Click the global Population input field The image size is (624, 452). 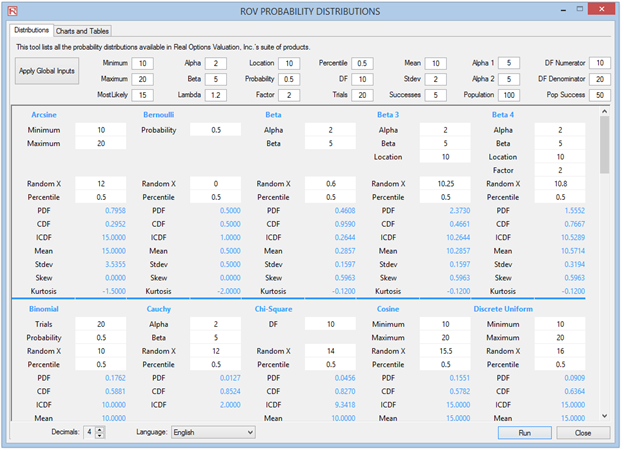coord(509,95)
